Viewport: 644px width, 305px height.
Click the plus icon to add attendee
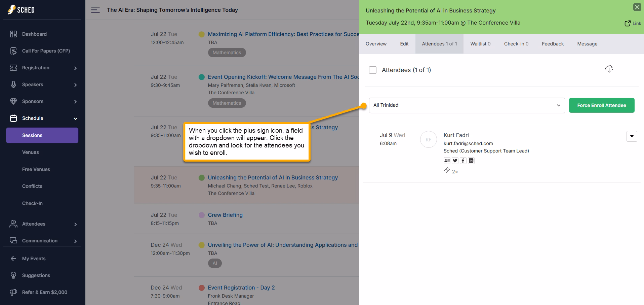tap(628, 69)
